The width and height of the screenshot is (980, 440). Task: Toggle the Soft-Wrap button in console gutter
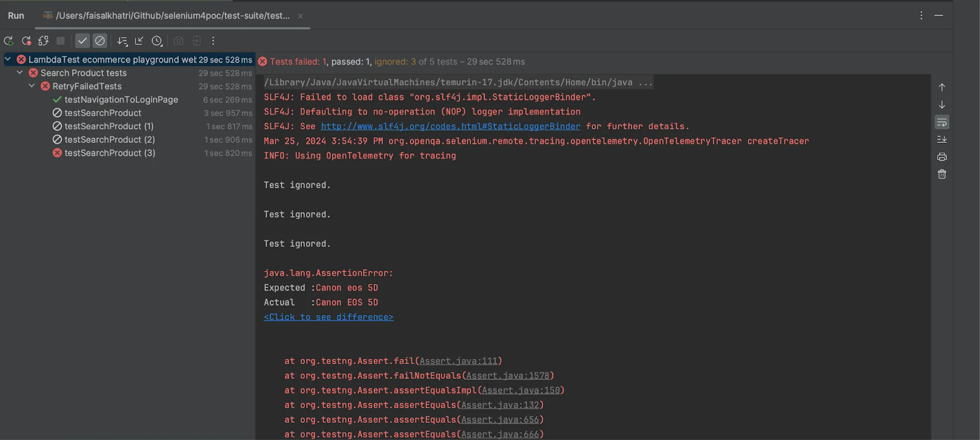click(x=942, y=123)
